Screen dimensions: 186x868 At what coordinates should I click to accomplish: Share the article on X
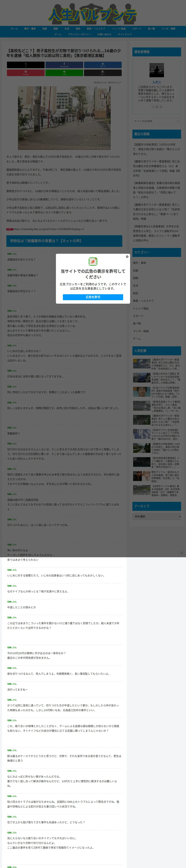pyautogui.click(x=26, y=65)
